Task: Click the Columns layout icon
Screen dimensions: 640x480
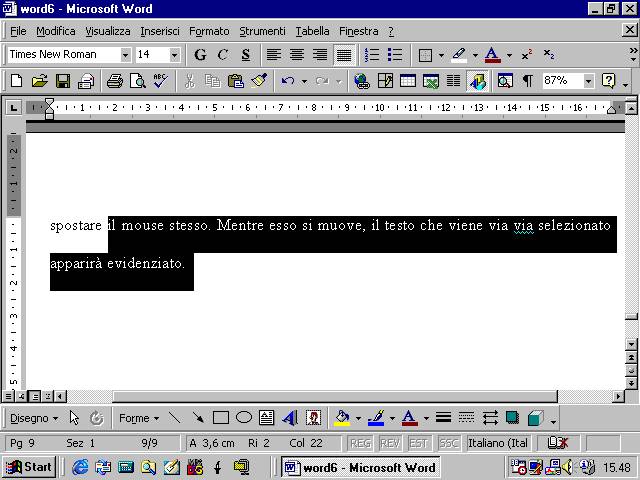Action: point(453,81)
